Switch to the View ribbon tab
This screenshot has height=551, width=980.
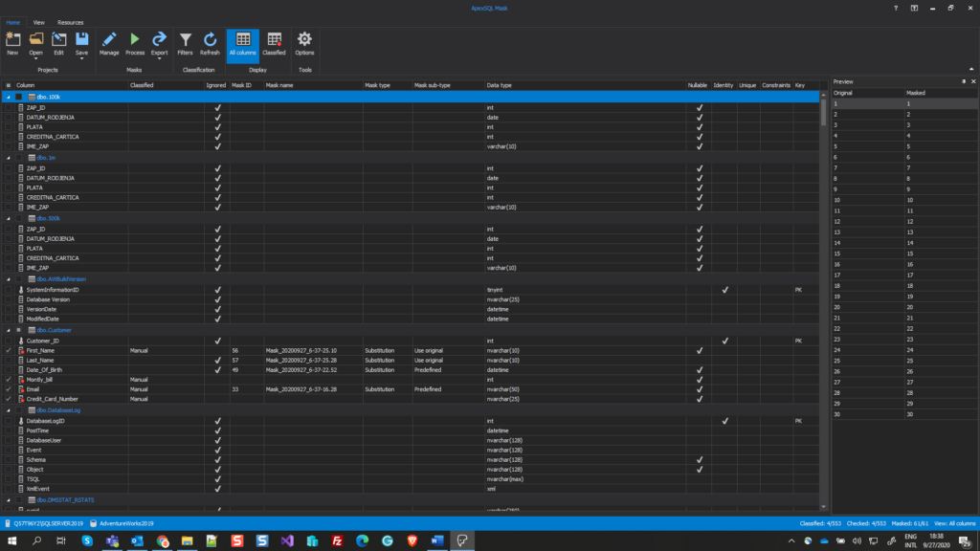(38, 22)
